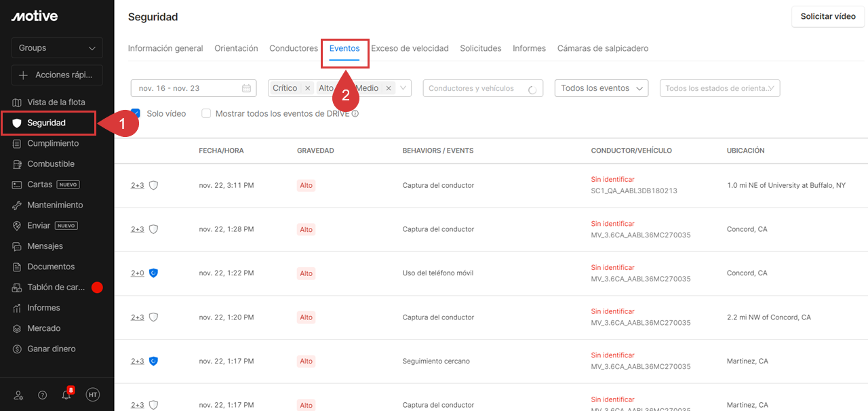The width and height of the screenshot is (868, 411).
Task: Open Cumplimiento from the sidebar
Action: [x=53, y=143]
